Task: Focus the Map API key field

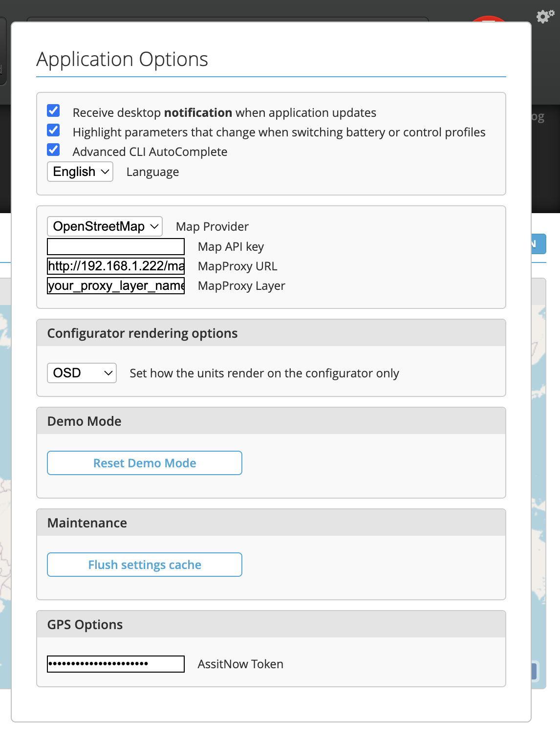Action: (116, 246)
